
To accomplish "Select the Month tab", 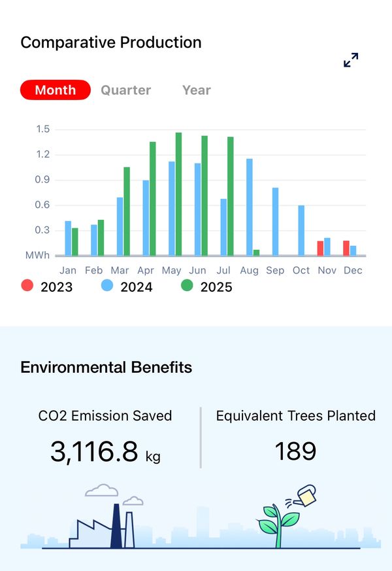I will tap(56, 90).
